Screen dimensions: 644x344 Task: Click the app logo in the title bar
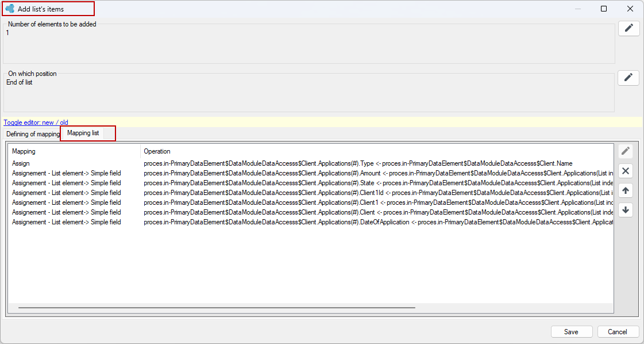click(10, 9)
